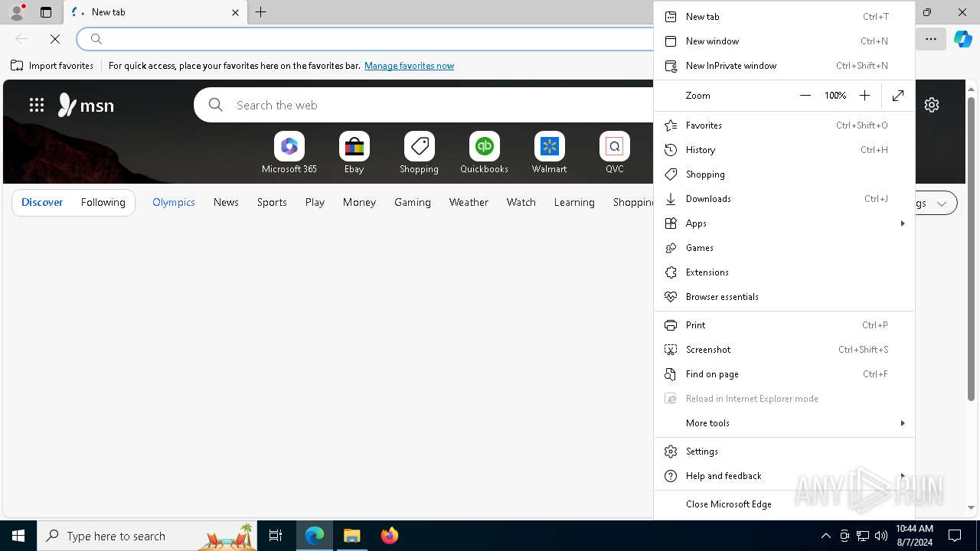The image size is (980, 551).
Task: Open the Weather category
Action: pyautogui.click(x=469, y=203)
